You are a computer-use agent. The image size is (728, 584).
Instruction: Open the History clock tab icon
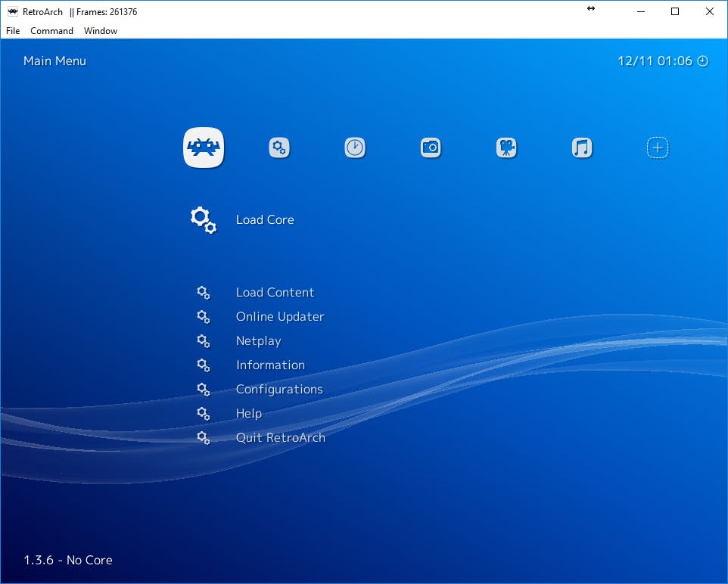coord(355,148)
